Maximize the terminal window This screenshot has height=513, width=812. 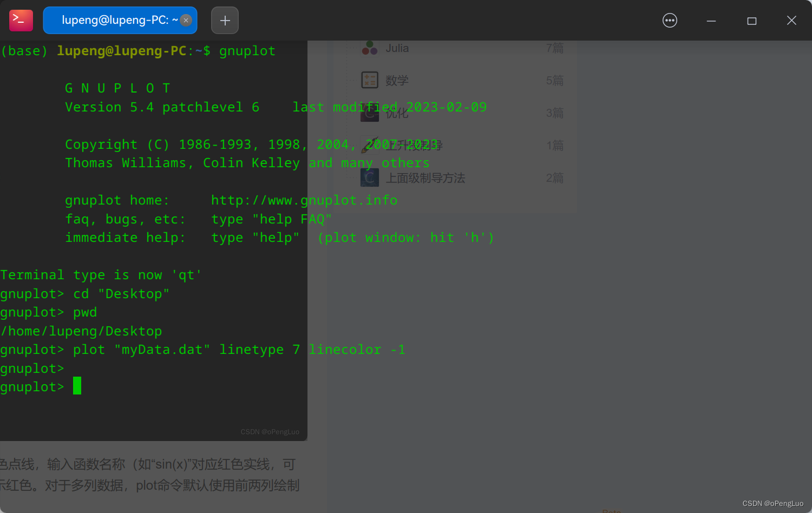pos(751,21)
